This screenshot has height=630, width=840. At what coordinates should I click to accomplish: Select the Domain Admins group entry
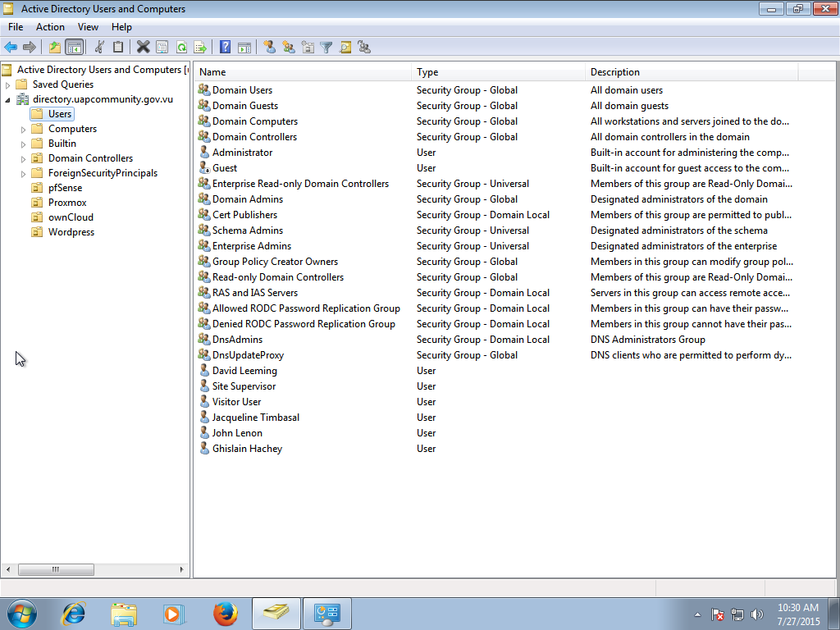pos(247,199)
